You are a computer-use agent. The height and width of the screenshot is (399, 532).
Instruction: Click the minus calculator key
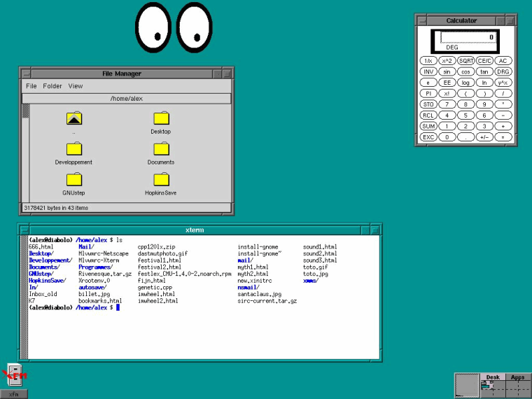pos(503,115)
